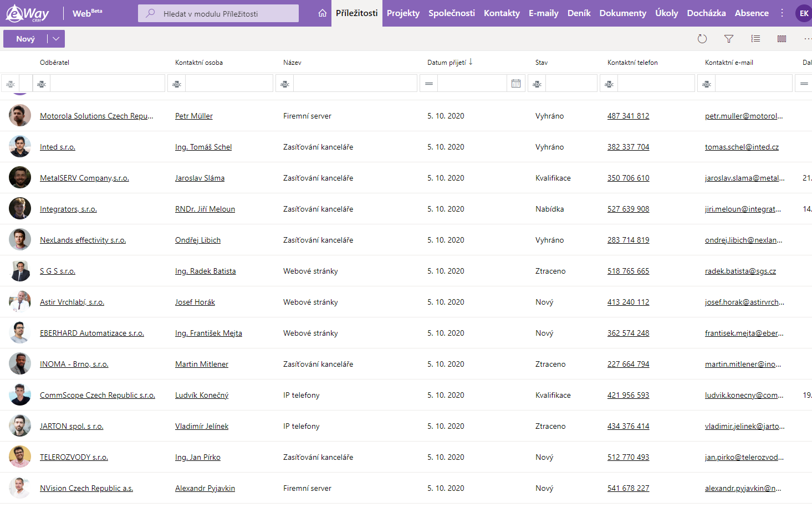The image size is (812, 513).
Task: Open the column chooser icon
Action: tap(782, 39)
